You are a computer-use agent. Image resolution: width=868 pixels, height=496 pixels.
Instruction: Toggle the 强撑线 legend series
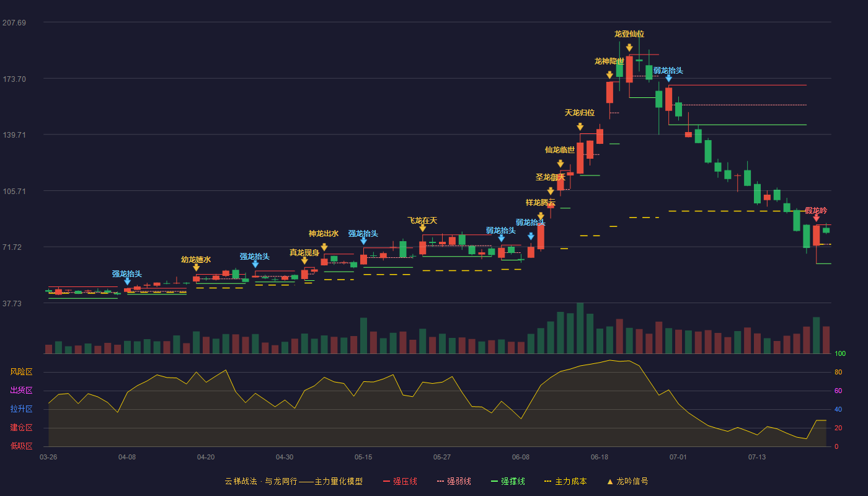tap(508, 481)
